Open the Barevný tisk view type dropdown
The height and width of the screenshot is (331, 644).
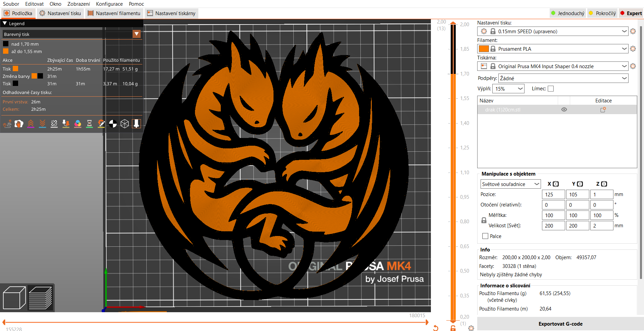(71, 34)
